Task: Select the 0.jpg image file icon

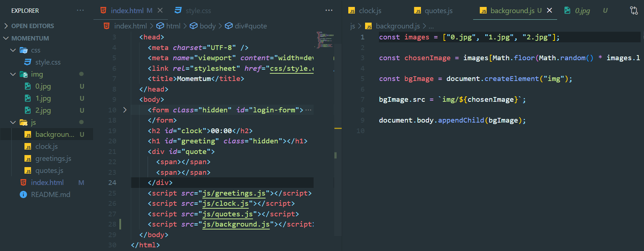Action: pyautogui.click(x=28, y=86)
